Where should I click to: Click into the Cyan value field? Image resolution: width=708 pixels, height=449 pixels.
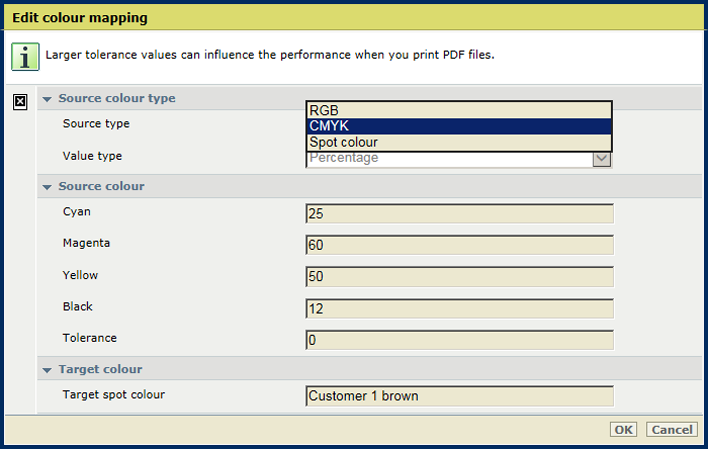(x=459, y=214)
